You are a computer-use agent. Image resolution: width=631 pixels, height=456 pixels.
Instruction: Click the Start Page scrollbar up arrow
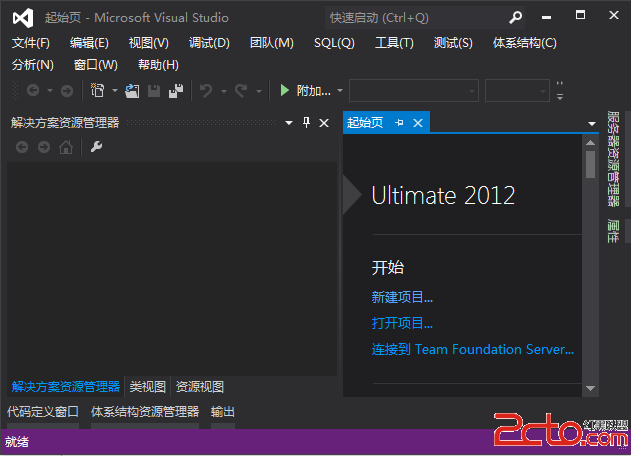pyautogui.click(x=590, y=142)
